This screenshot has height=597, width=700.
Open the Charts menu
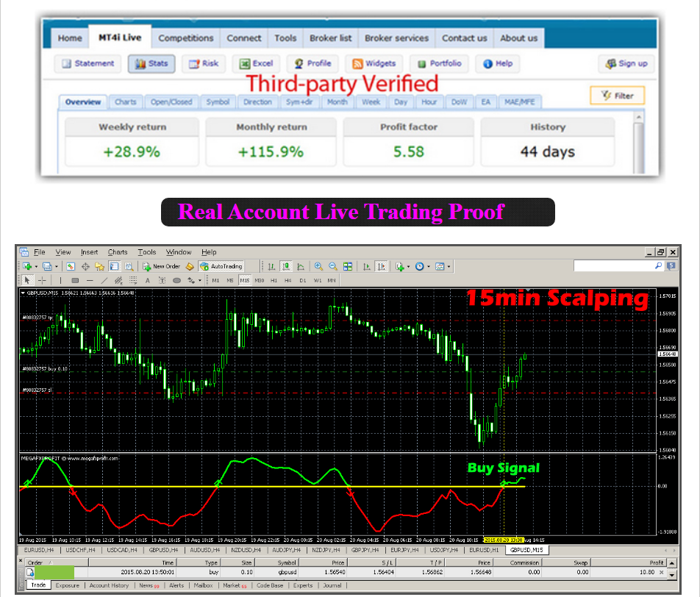118,252
